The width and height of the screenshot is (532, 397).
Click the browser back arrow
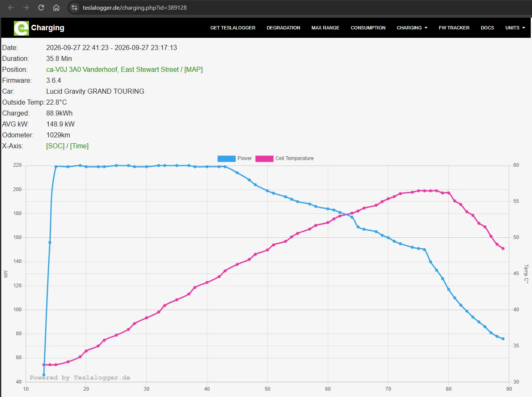pyautogui.click(x=11, y=8)
